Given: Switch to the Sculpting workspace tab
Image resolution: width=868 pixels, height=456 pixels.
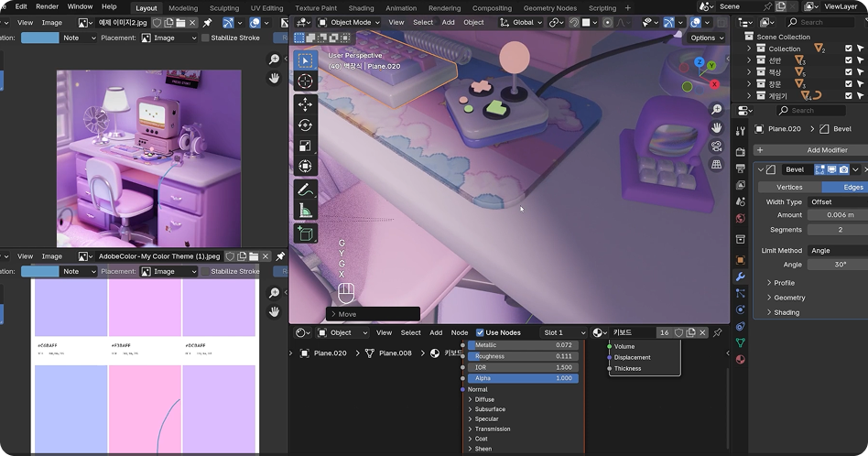Looking at the screenshot, I should (223, 8).
